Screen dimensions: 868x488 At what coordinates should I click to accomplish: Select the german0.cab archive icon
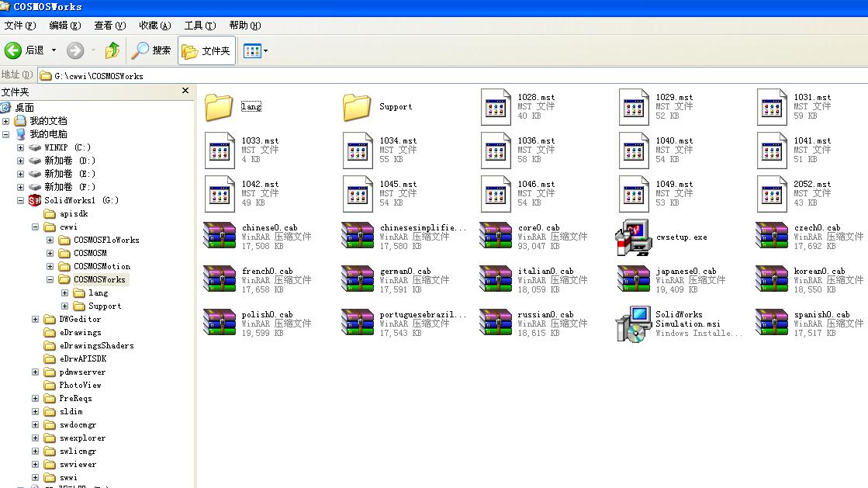358,279
